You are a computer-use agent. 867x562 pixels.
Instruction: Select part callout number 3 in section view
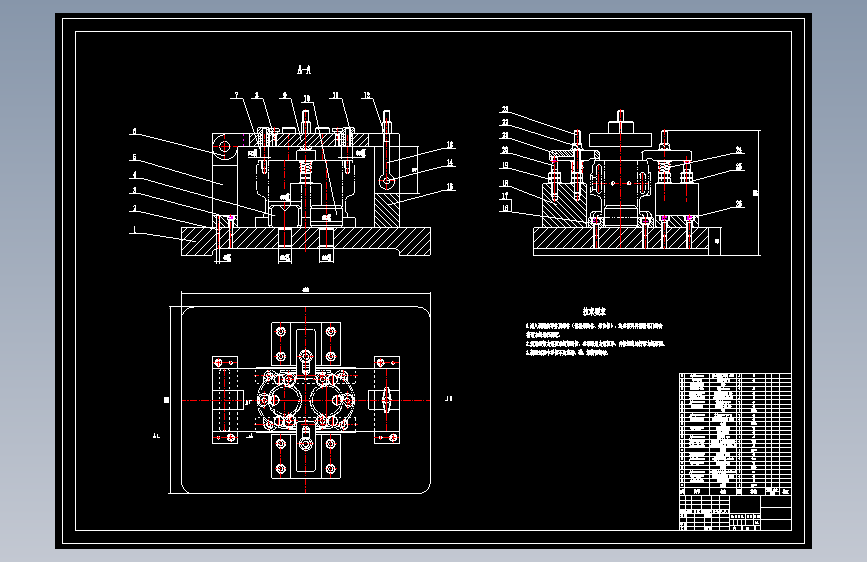[x=134, y=190]
